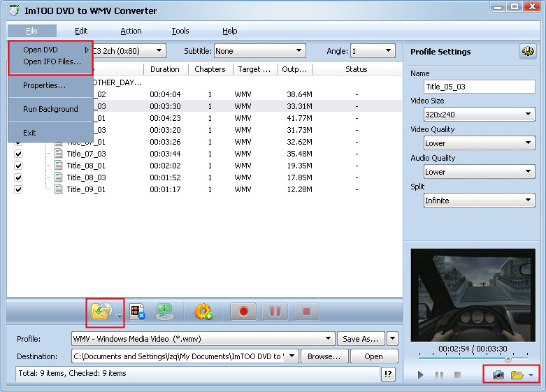546x392 pixels.
Task: Open the audio track dropdown
Action: coord(159,51)
